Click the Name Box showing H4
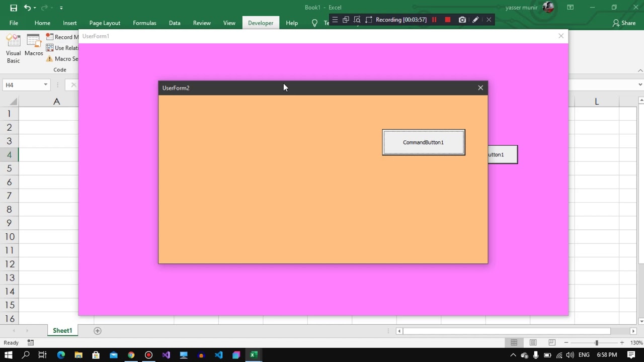The height and width of the screenshot is (362, 644). pos(22,85)
